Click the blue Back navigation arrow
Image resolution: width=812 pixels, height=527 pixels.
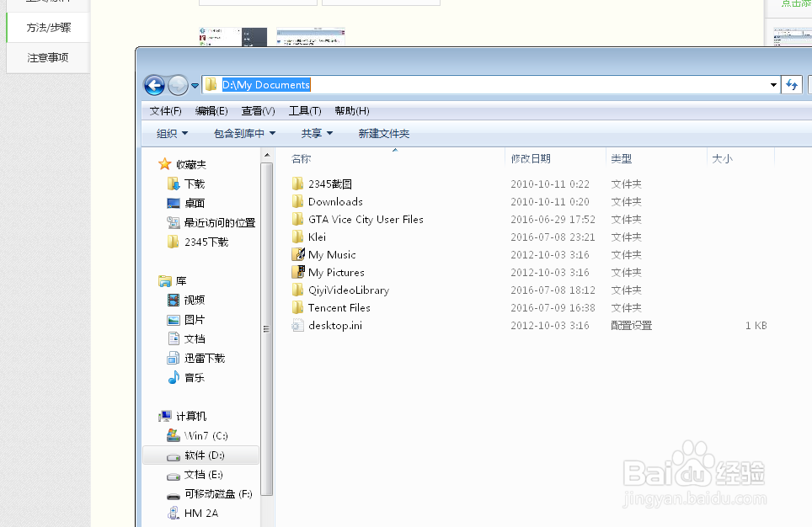pyautogui.click(x=154, y=85)
